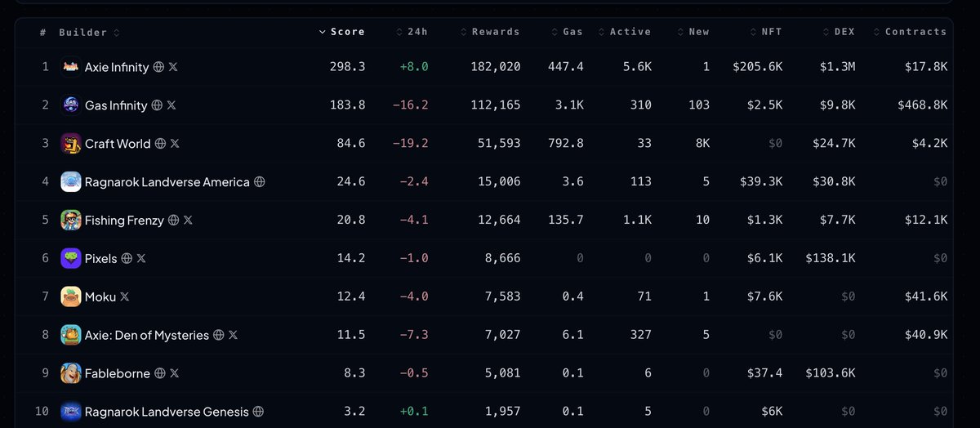Open Ragnarok Landverse America builder name
The image size is (980, 428).
(x=167, y=181)
